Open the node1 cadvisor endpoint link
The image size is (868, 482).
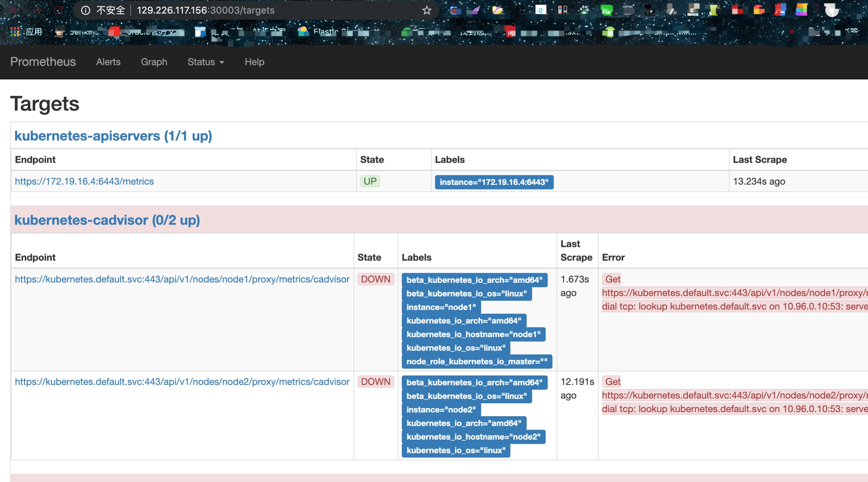[182, 279]
